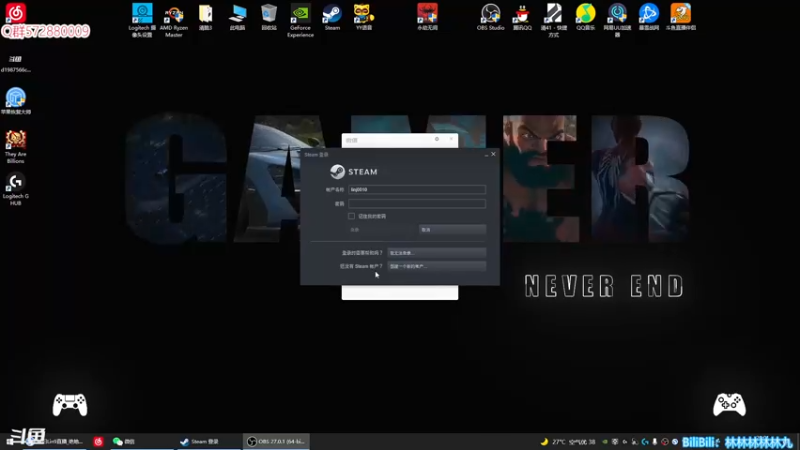800x450 pixels.
Task: Minimize the Steam login window
Action: pos(486,154)
